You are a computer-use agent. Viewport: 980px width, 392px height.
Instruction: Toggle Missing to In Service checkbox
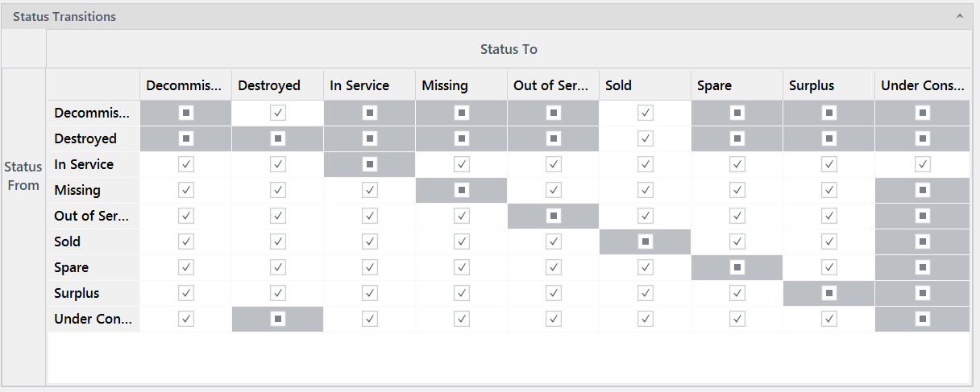pos(370,190)
